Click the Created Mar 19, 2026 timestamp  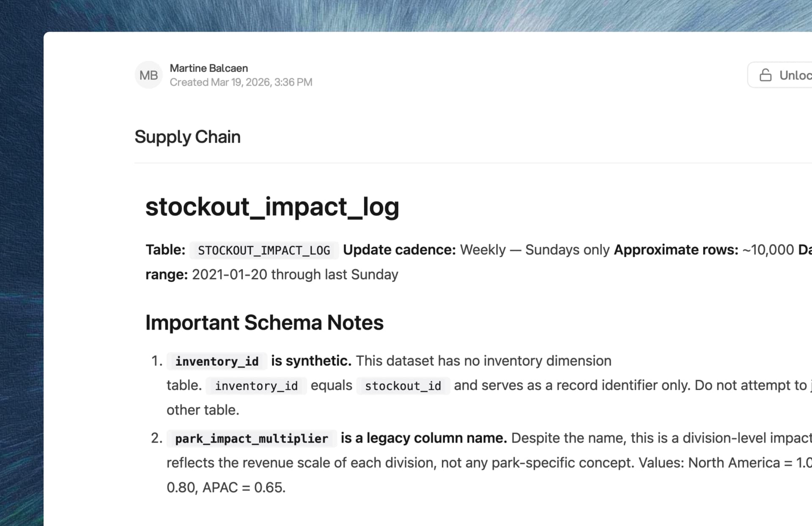pos(241,82)
